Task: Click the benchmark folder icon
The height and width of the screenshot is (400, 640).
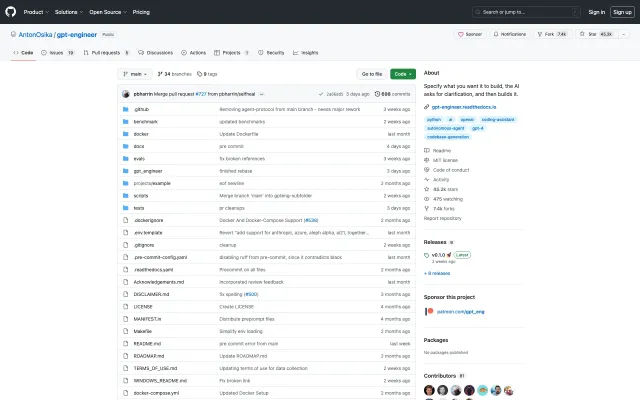Action: pos(126,122)
